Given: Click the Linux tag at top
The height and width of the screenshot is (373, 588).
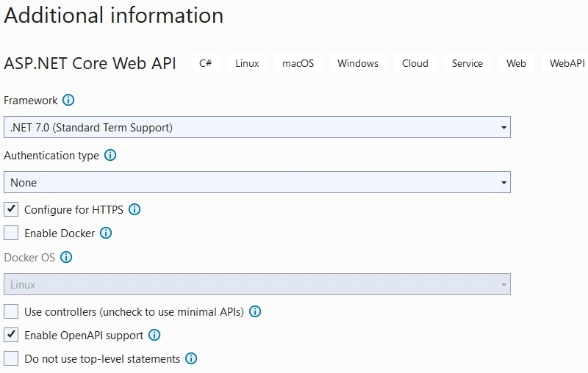Looking at the screenshot, I should (x=247, y=63).
